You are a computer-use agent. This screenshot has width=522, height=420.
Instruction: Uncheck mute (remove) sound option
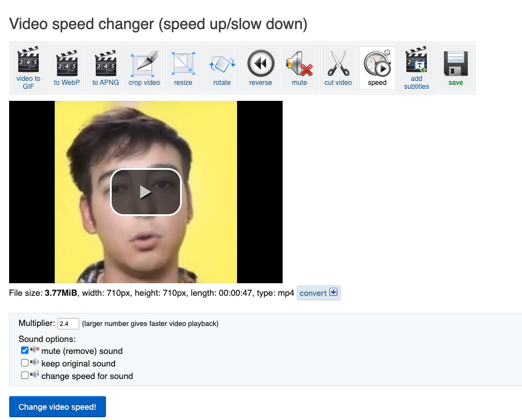(25, 350)
